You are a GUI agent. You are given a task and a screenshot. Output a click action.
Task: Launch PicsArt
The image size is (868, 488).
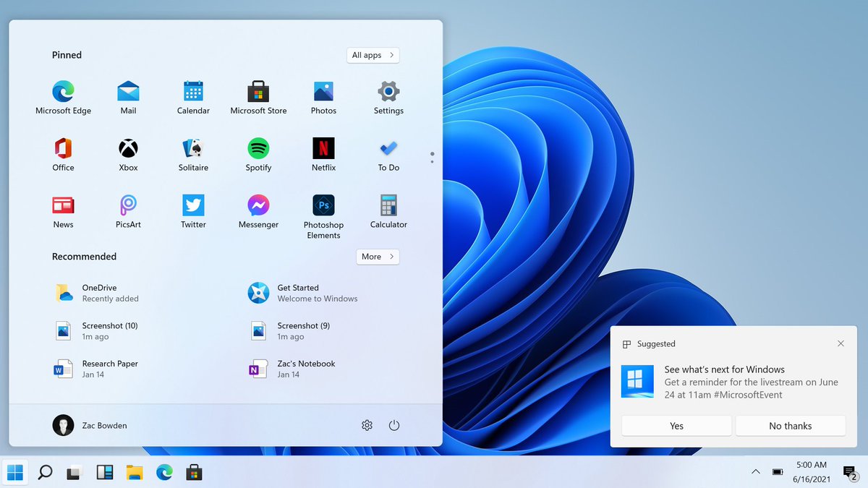tap(128, 212)
